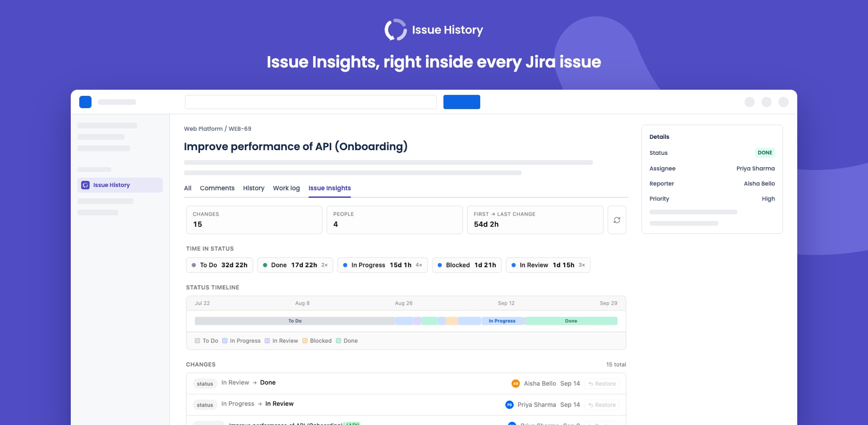The height and width of the screenshot is (425, 868).
Task: Click the Blocked legend swatch
Action: click(x=305, y=340)
